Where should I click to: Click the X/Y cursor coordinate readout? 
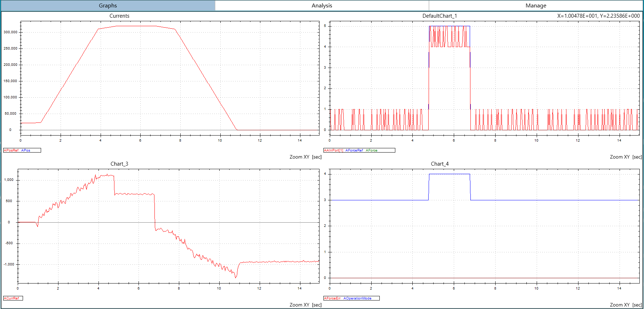[598, 16]
